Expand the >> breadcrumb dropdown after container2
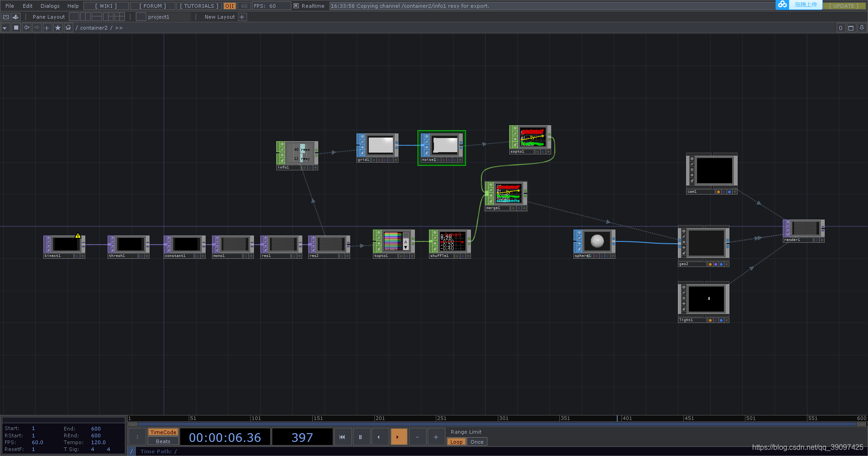868x456 pixels. pos(119,28)
